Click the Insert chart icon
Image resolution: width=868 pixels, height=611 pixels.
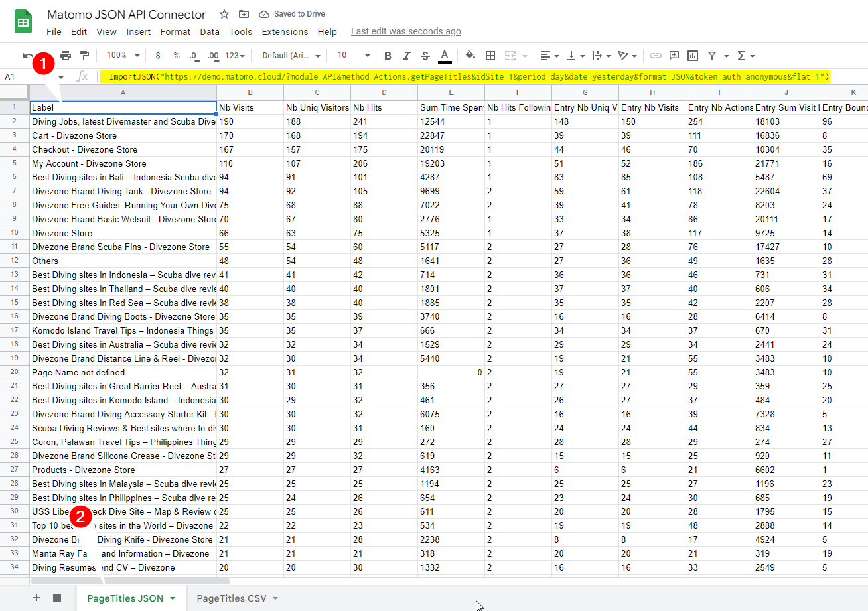point(693,56)
